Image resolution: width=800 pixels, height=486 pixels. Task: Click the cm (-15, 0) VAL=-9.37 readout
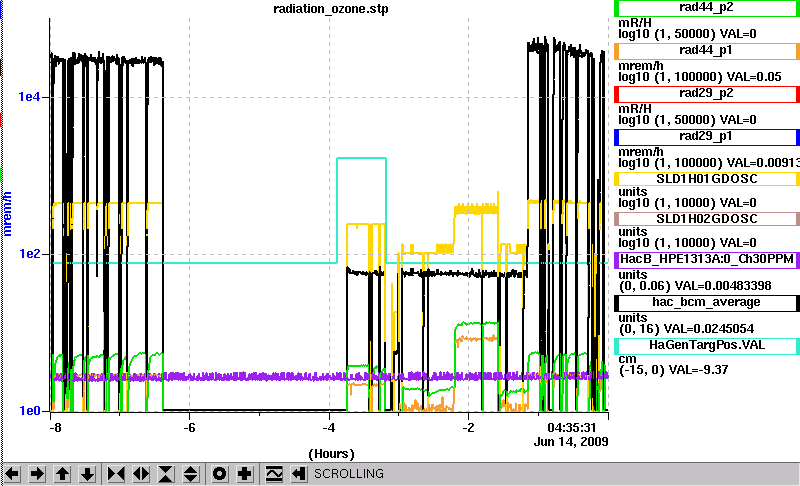673,365
